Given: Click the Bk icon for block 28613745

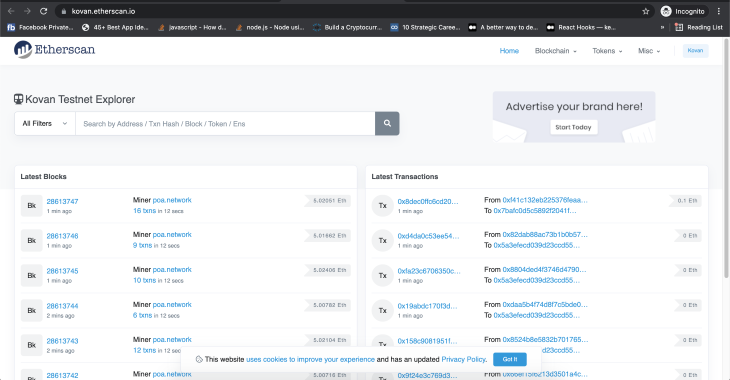Looking at the screenshot, I should click(x=32, y=275).
